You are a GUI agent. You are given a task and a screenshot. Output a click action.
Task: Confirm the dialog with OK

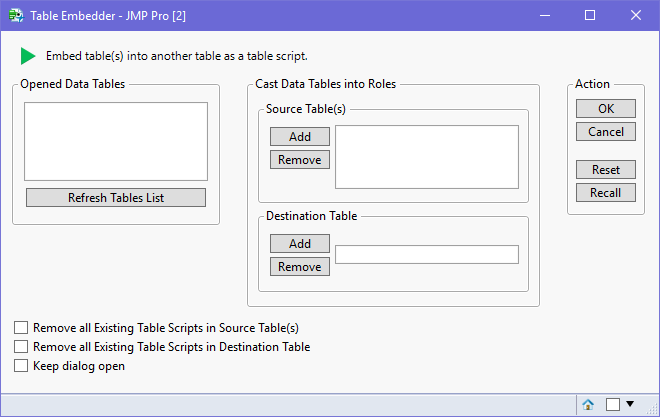[x=606, y=109]
